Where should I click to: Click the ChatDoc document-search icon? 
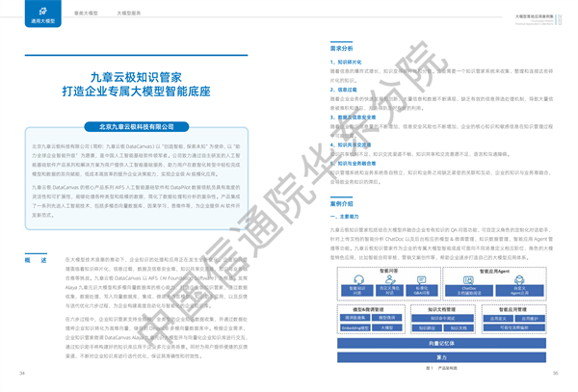click(468, 280)
